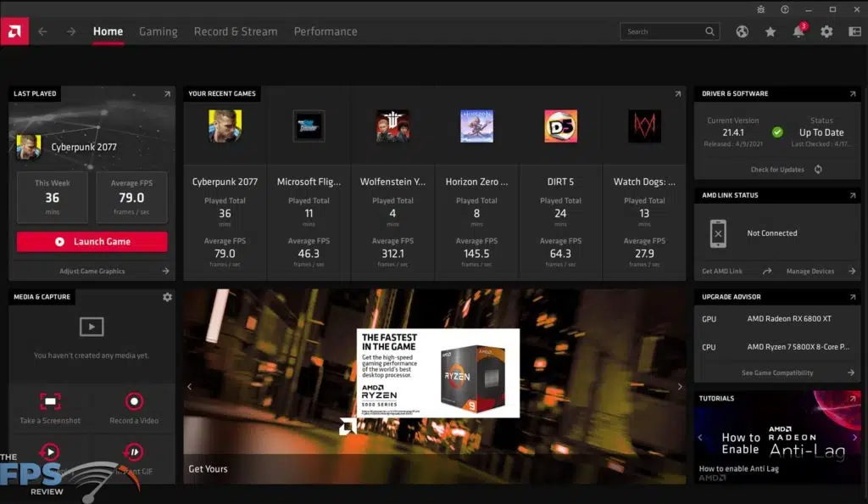Click the Ryzen 5000 Series ad banner

coord(438,372)
